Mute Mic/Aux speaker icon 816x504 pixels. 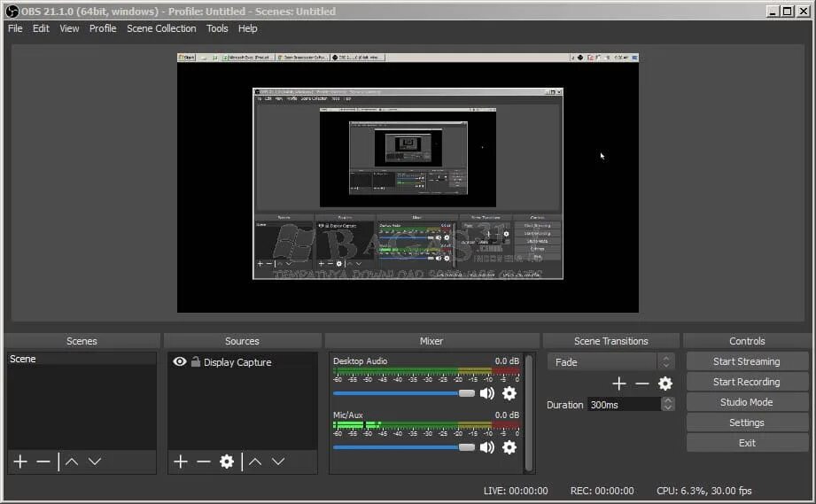click(x=487, y=447)
